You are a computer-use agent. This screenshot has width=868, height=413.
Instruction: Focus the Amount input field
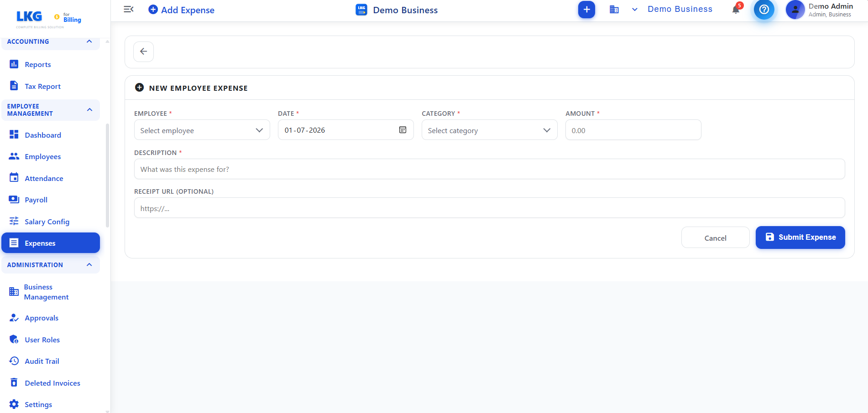click(x=633, y=130)
